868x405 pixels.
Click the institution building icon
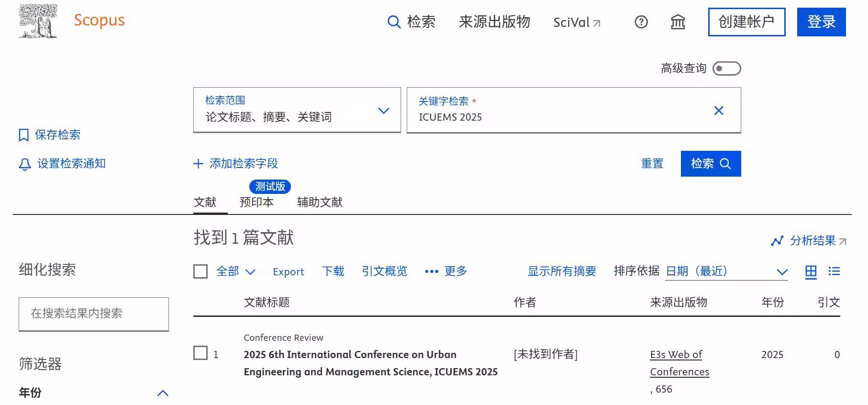pyautogui.click(x=678, y=22)
